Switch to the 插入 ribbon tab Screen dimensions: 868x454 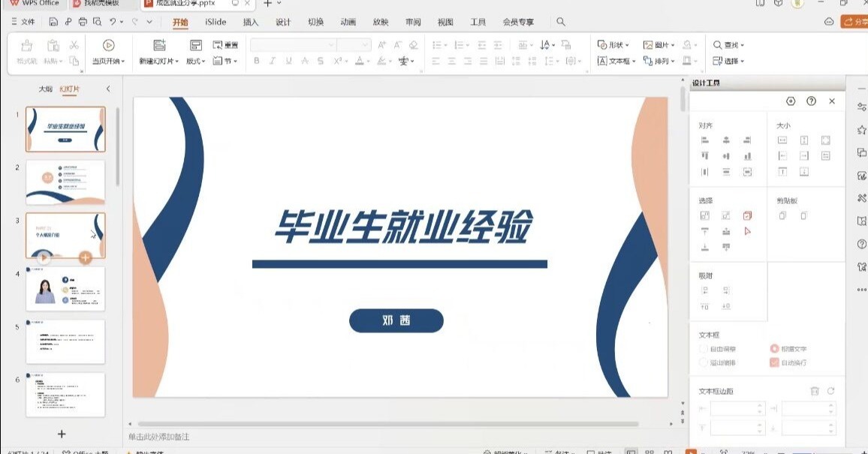tap(251, 23)
